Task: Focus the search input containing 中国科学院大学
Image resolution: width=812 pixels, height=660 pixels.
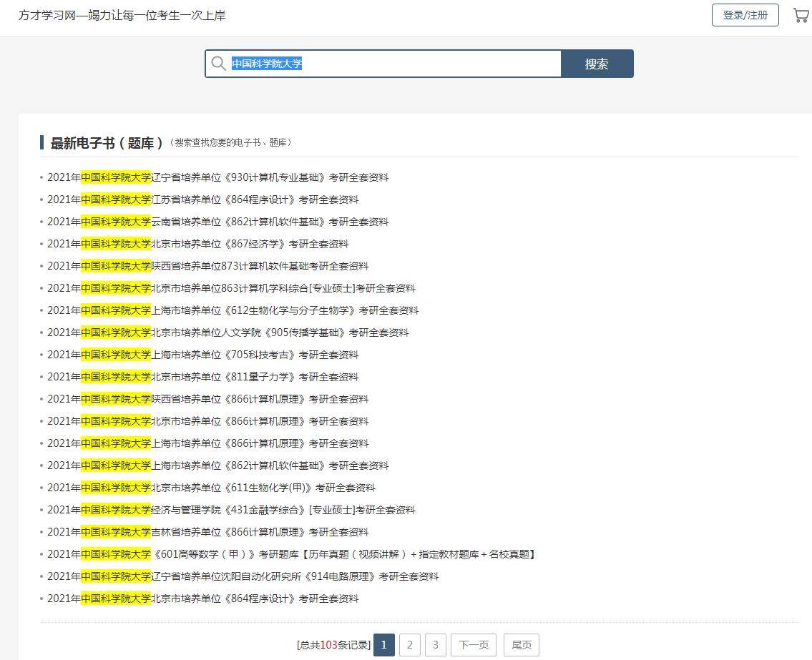Action: (x=383, y=64)
